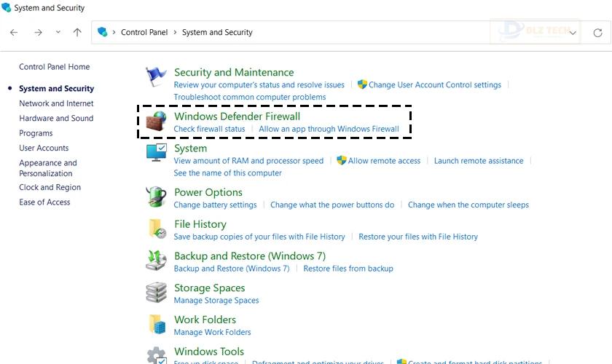
Task: Click the Backup and Restore drive icon
Action: point(156,260)
